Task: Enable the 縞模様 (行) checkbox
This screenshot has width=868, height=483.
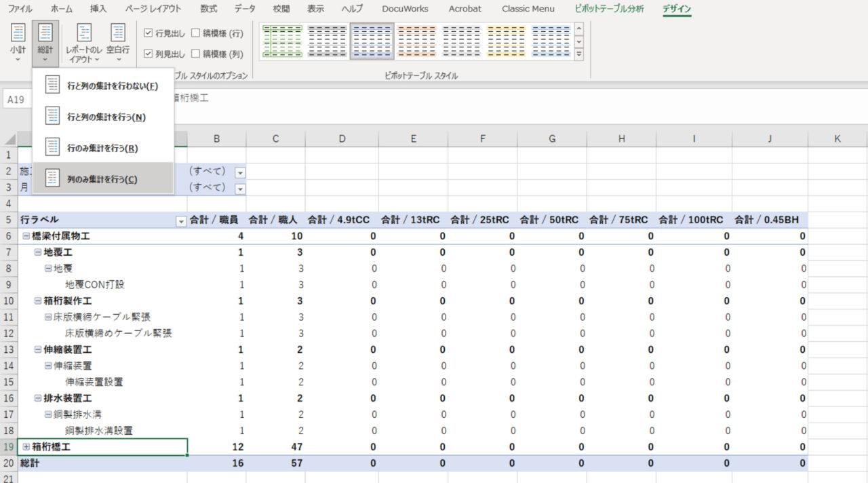Action: click(x=196, y=33)
